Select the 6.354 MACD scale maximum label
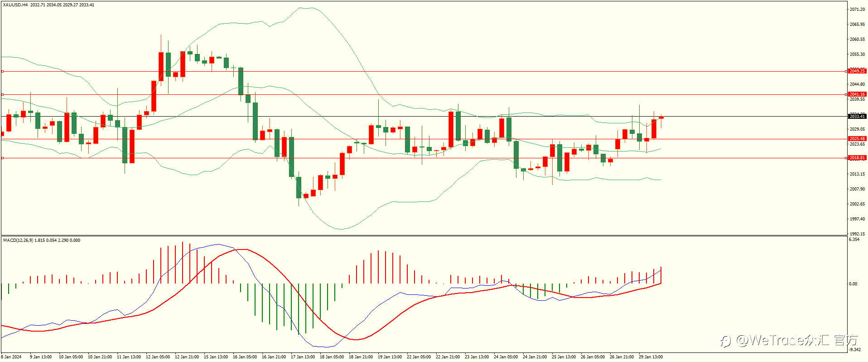868x362 pixels. point(854,240)
